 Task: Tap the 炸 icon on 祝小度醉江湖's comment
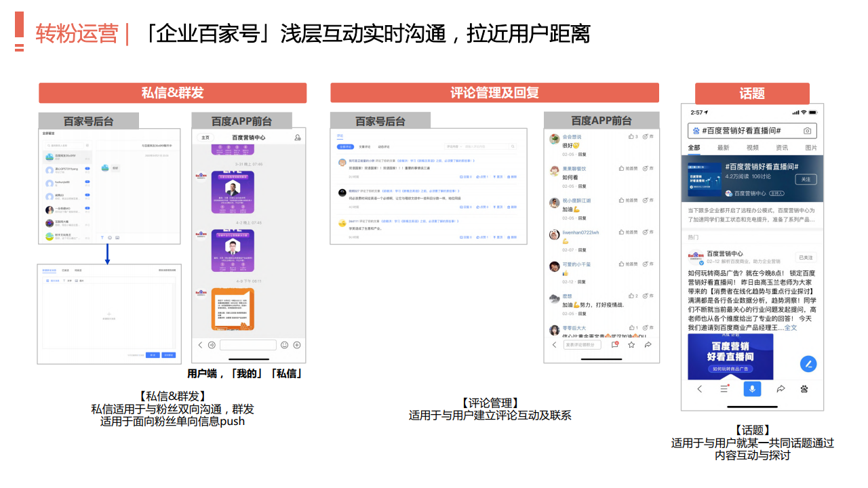[x=648, y=201]
